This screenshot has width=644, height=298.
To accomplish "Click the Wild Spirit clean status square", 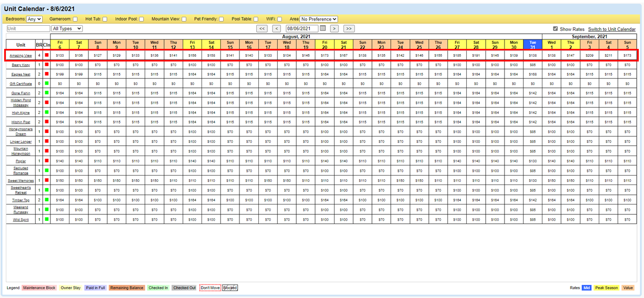I will 47,219.
